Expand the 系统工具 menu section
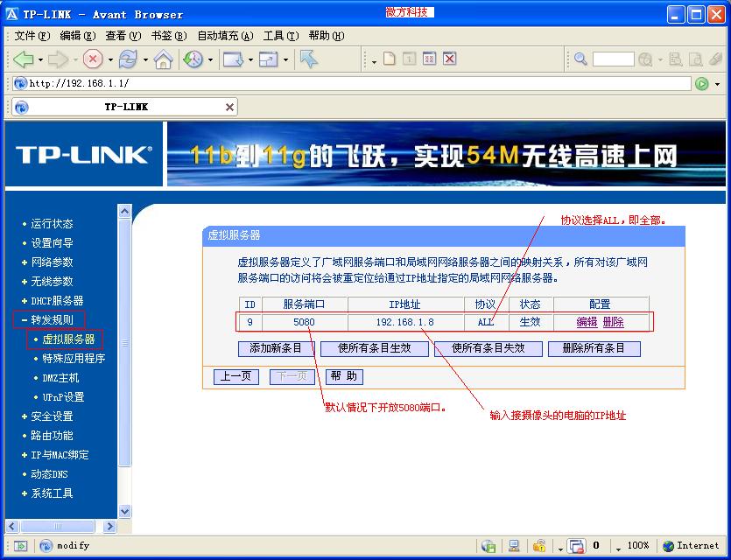This screenshot has height=560, width=731. 25,493
